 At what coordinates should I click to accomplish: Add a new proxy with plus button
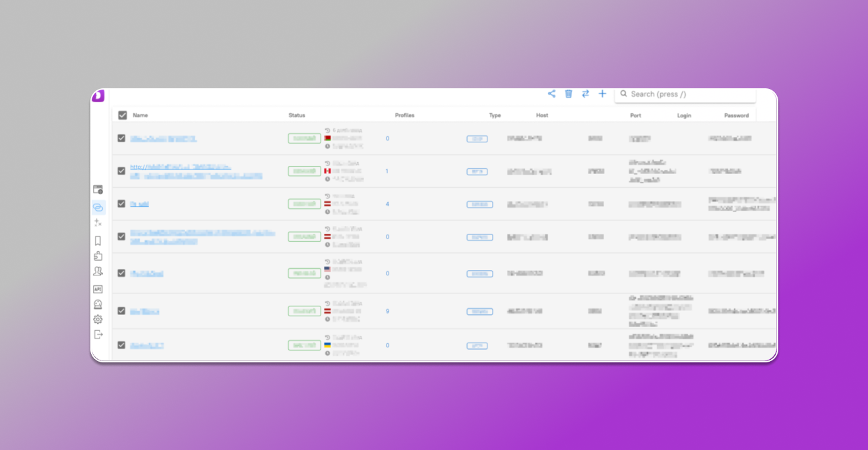pos(602,94)
